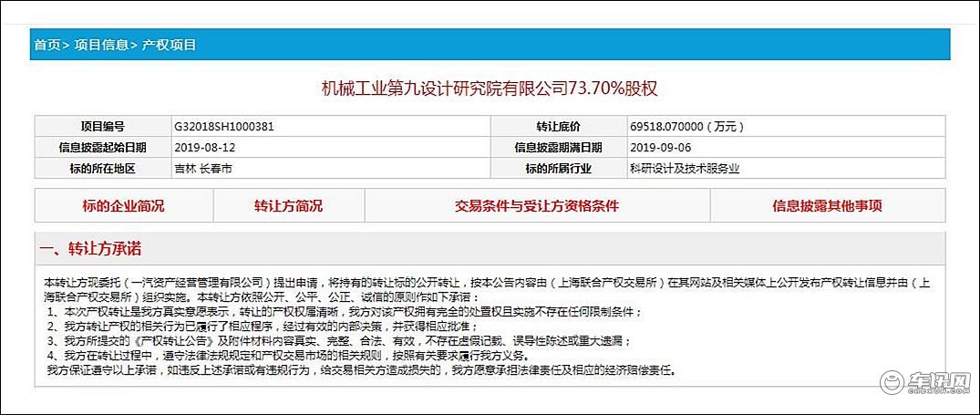Click the 科研设计及技术服务业 industry cell

pyautogui.click(x=684, y=169)
